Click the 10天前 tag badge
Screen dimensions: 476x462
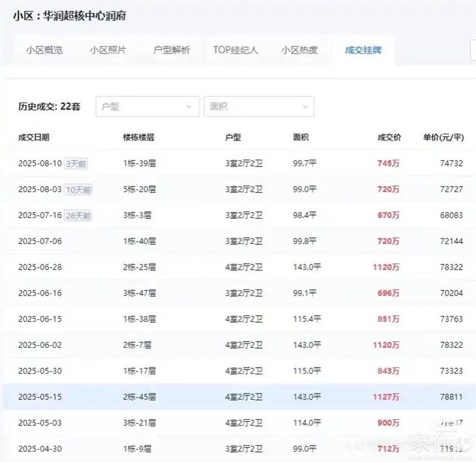pyautogui.click(x=78, y=190)
